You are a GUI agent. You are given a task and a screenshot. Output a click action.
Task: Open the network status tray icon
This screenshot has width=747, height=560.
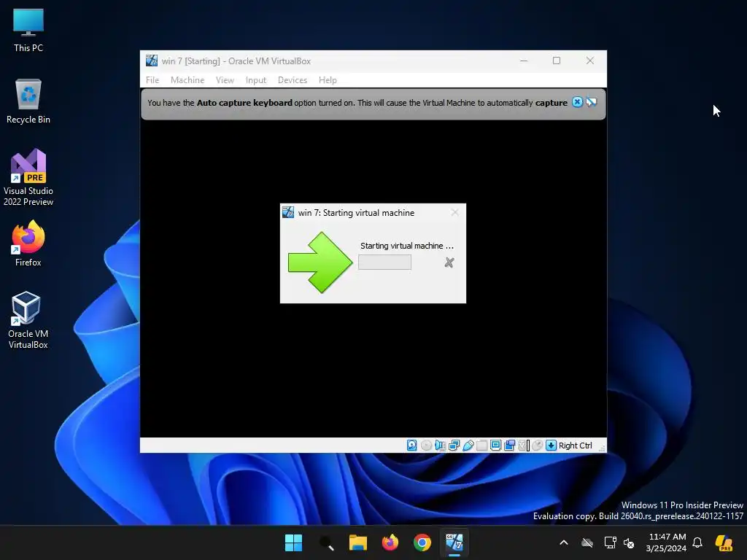610,542
